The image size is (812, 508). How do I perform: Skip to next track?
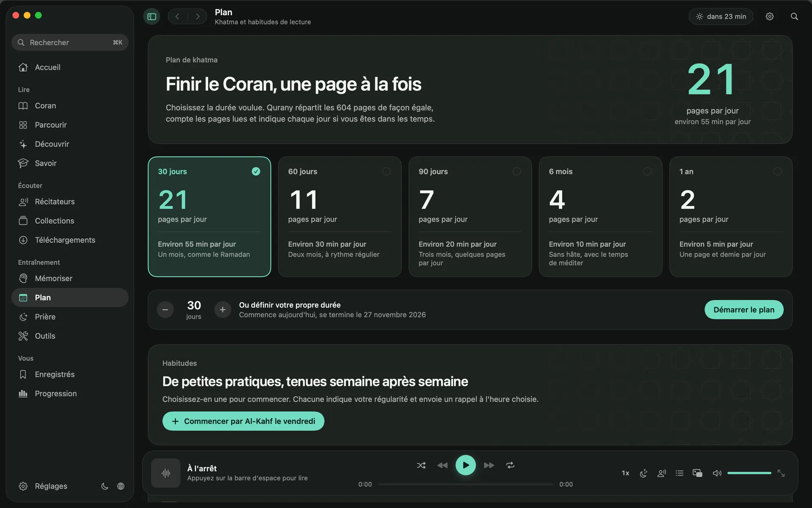[489, 465]
